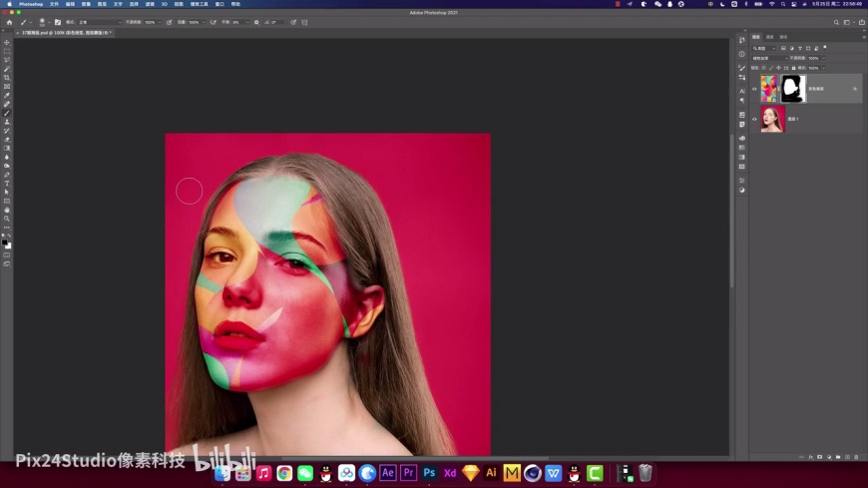Image resolution: width=868 pixels, height=488 pixels.
Task: Switch to the Channels tab in the panel
Action: click(769, 37)
